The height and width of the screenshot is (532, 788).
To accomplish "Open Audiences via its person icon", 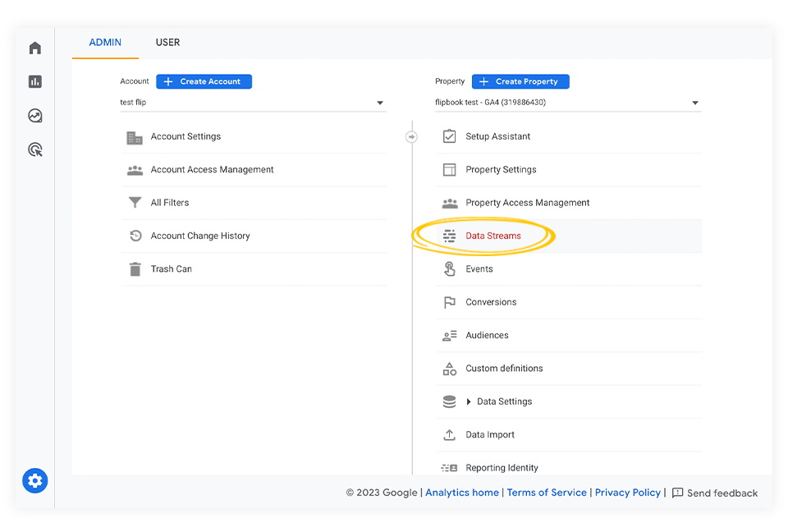I will tap(449, 335).
